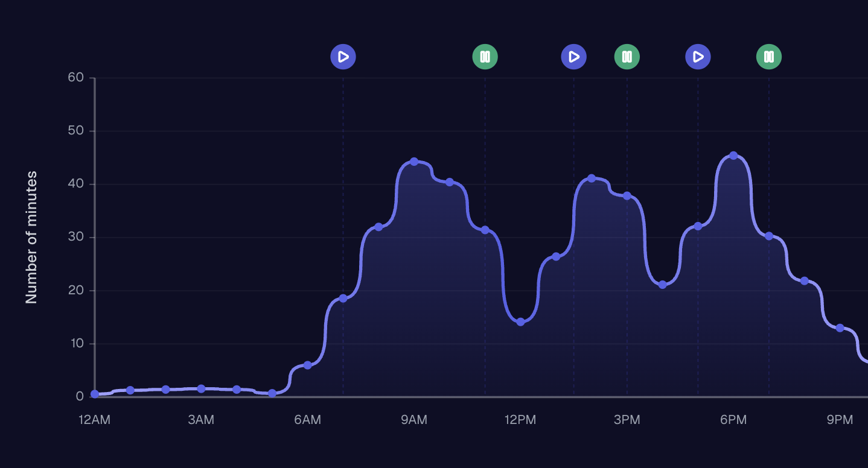This screenshot has height=468, width=868.
Task: Click the green pause marker above 11AM
Action: pos(485,57)
